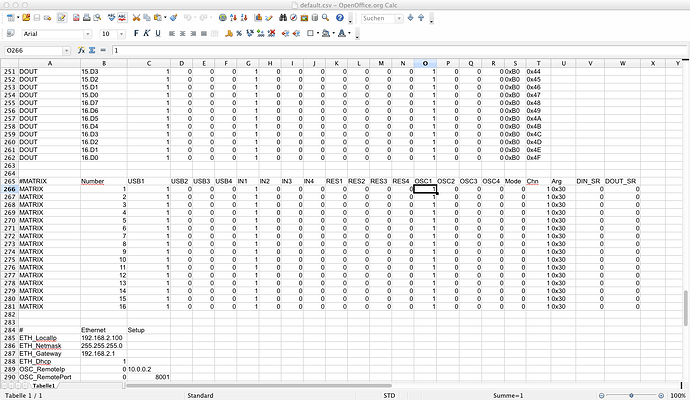Viewport: 690px width, 400px height.
Task: Open the Name Box dropdown arrow
Action: [x=66, y=51]
